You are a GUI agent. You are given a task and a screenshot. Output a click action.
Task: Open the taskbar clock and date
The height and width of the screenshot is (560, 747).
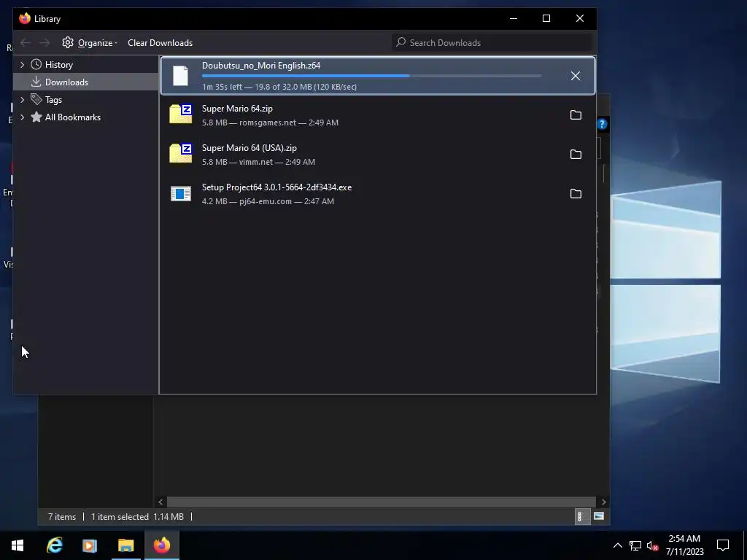684,545
